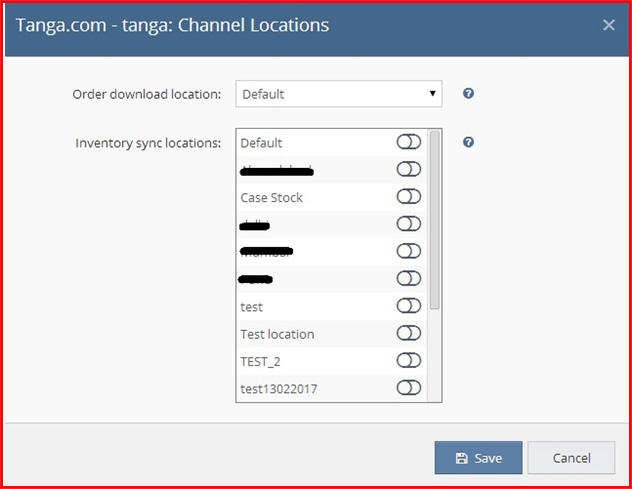Toggle the switch in the test row
632x489 pixels.
(x=409, y=306)
